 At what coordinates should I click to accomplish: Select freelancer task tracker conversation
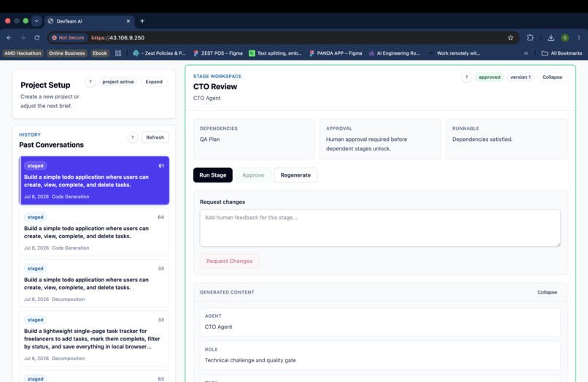click(94, 338)
